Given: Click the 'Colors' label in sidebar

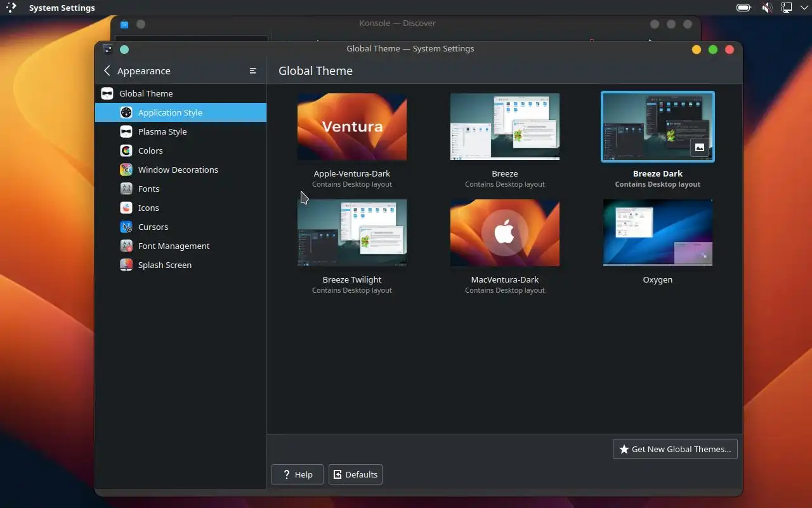Looking at the screenshot, I should click(150, 150).
